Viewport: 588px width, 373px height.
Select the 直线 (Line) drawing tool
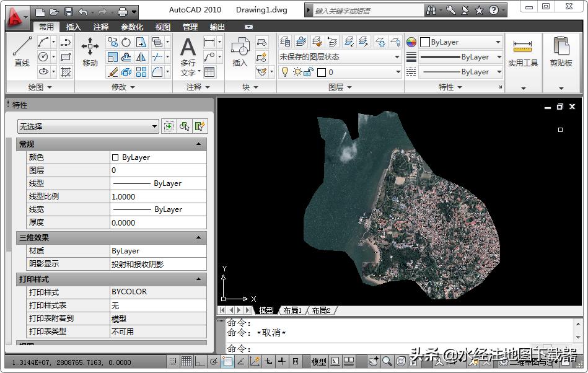pyautogui.click(x=22, y=51)
